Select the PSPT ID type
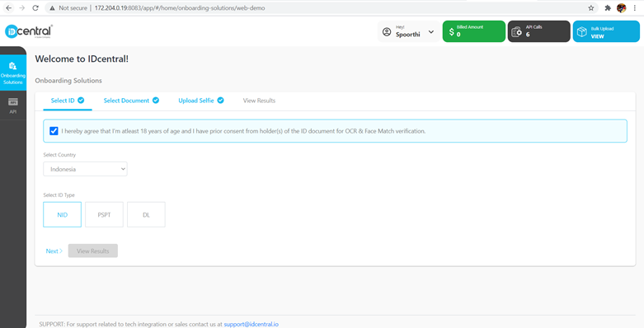 [x=105, y=215]
